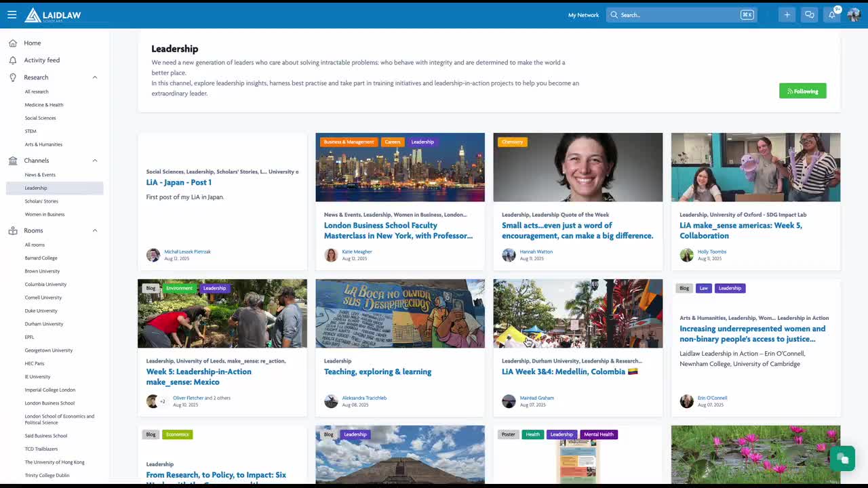Toggle the green Following button
The width and height of the screenshot is (868, 488).
point(802,91)
